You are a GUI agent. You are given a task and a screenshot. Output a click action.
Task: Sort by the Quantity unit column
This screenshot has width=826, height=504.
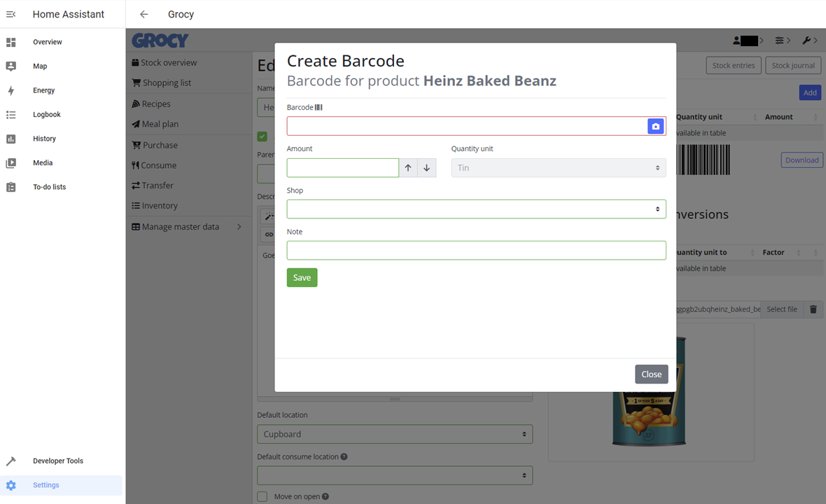tap(699, 117)
